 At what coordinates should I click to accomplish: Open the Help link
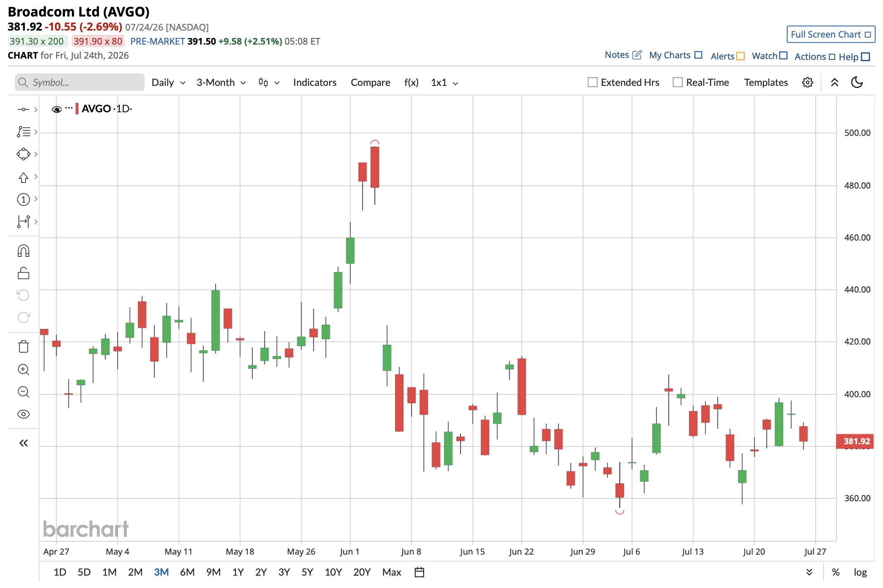click(x=854, y=57)
